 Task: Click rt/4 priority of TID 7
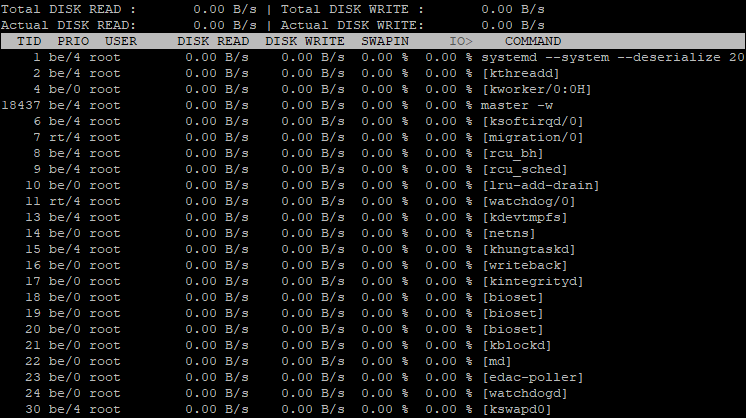click(65, 137)
